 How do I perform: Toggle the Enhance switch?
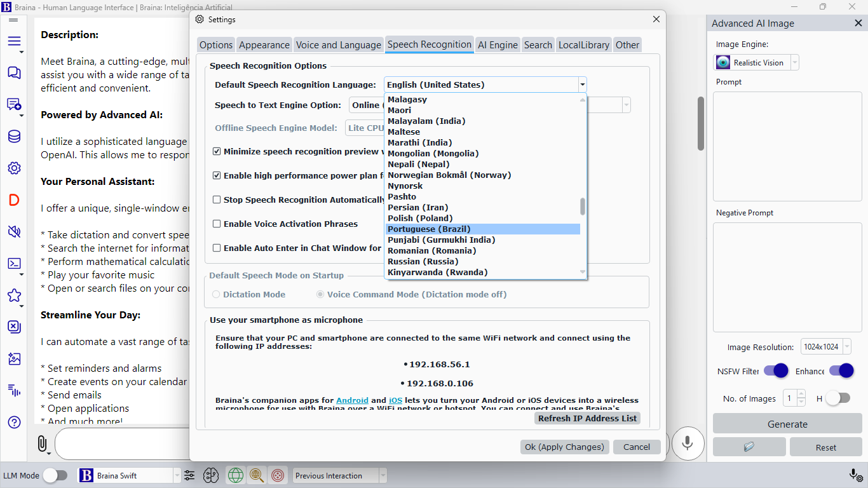click(841, 371)
